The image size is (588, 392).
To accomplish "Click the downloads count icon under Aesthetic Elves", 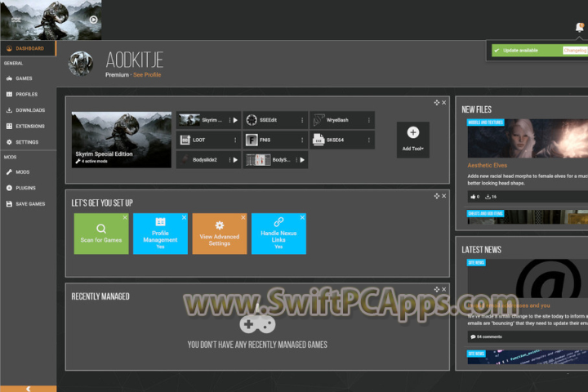I will 488,197.
